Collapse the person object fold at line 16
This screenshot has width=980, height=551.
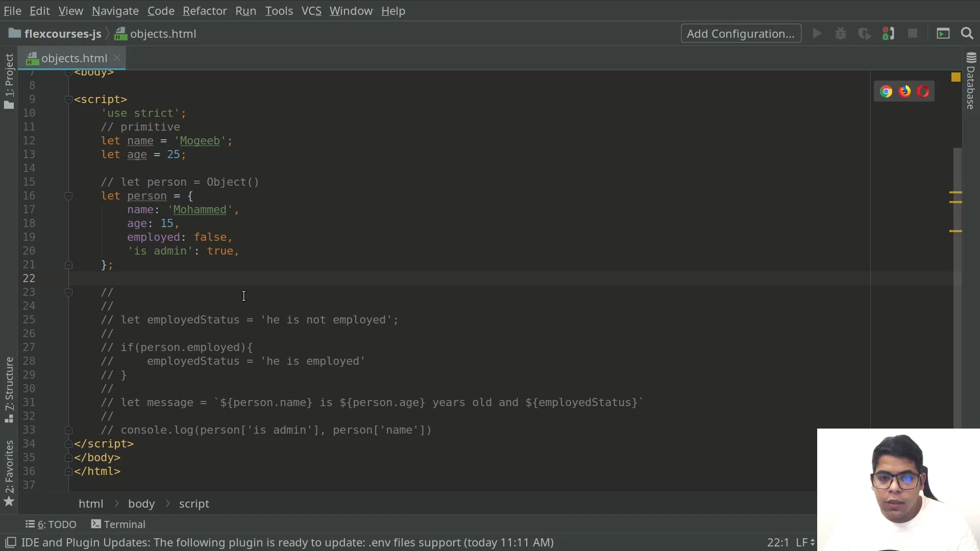pyautogui.click(x=68, y=196)
